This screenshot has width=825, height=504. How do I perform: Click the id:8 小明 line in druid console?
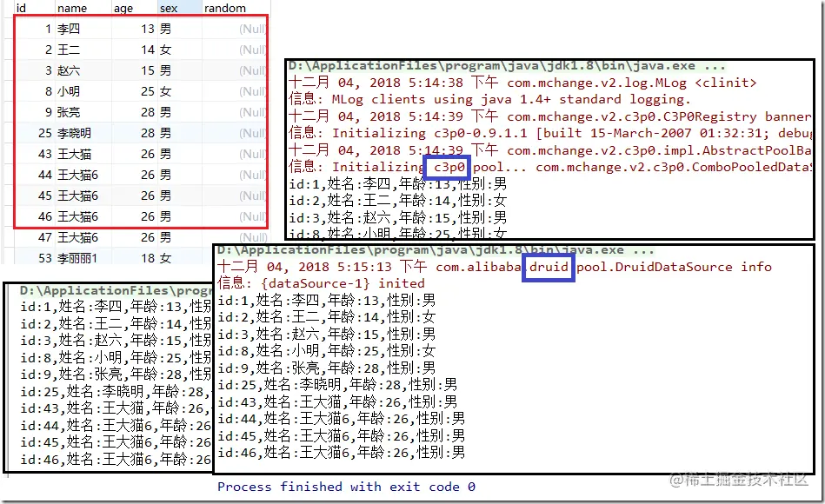327,351
